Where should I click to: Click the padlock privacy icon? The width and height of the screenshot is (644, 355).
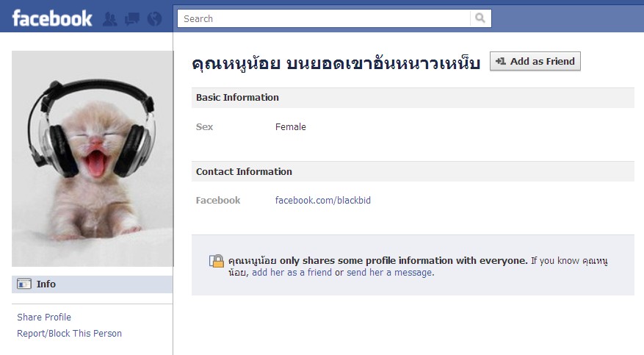click(217, 261)
